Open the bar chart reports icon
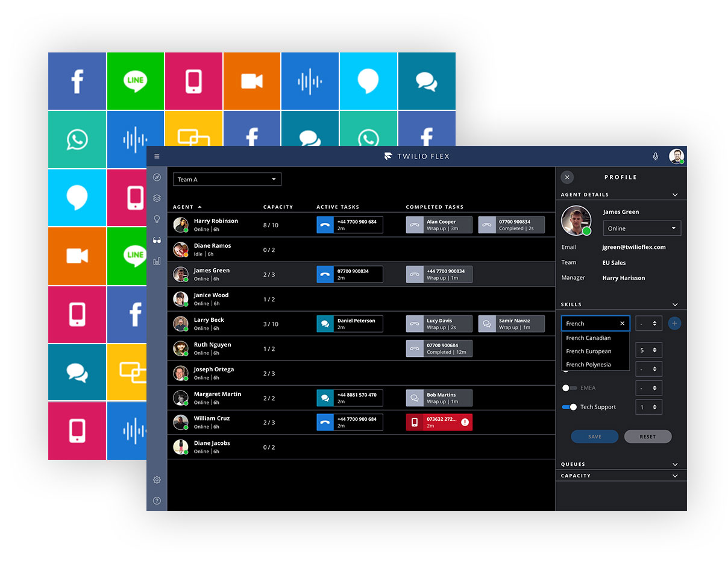This screenshot has height=563, width=728. click(x=157, y=261)
